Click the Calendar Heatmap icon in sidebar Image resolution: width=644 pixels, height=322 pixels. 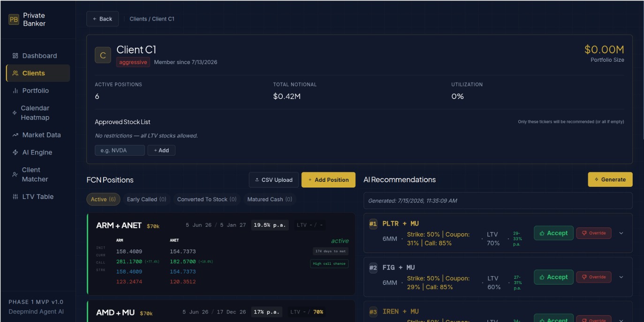point(15,113)
